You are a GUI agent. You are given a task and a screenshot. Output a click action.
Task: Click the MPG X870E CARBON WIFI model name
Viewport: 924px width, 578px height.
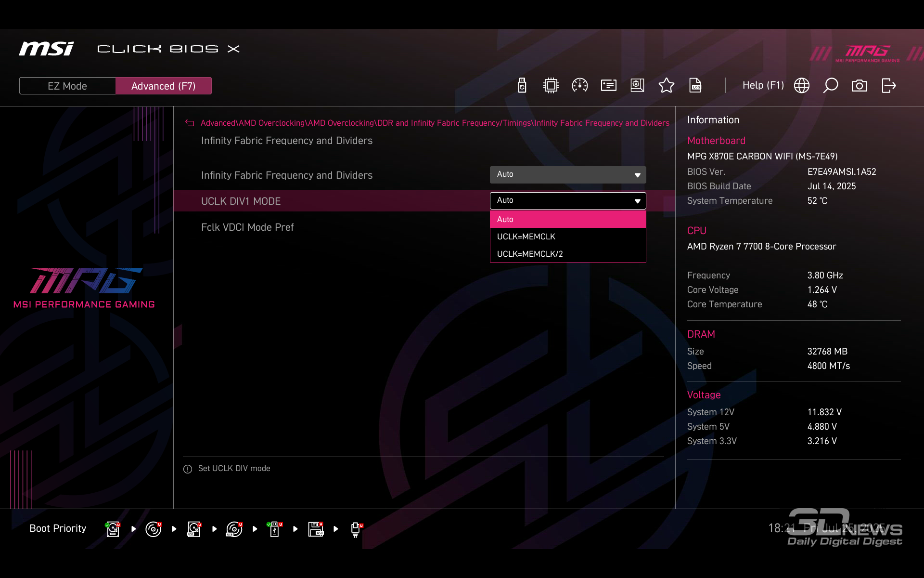(762, 157)
